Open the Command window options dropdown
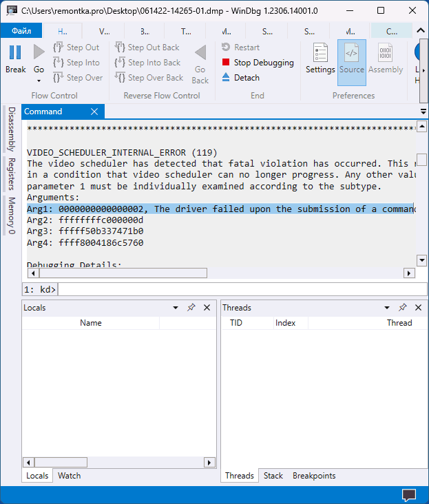The image size is (429, 504). [x=423, y=112]
